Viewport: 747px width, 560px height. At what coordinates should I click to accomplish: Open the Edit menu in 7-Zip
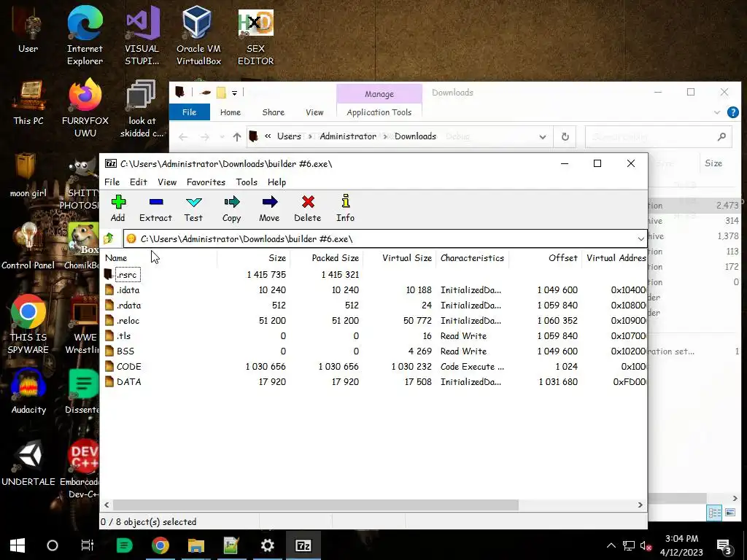(139, 182)
